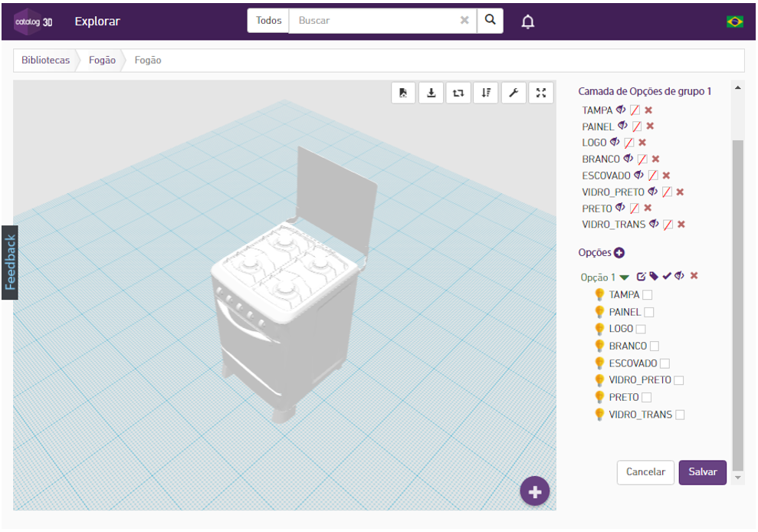This screenshot has width=758, height=532.
Task: Delete Opção 1 with the red X
Action: point(694,276)
